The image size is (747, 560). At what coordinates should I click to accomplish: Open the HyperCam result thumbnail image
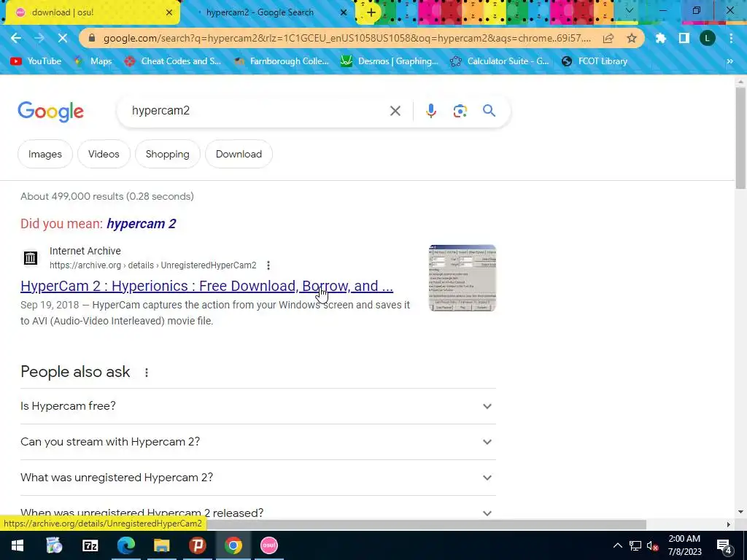pyautogui.click(x=462, y=278)
